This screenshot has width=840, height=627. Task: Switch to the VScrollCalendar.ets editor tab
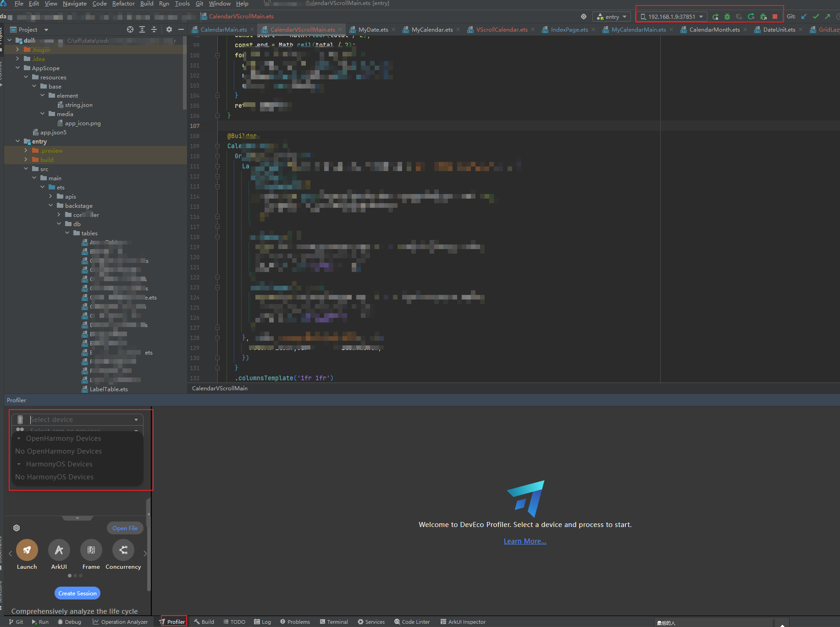tap(502, 30)
